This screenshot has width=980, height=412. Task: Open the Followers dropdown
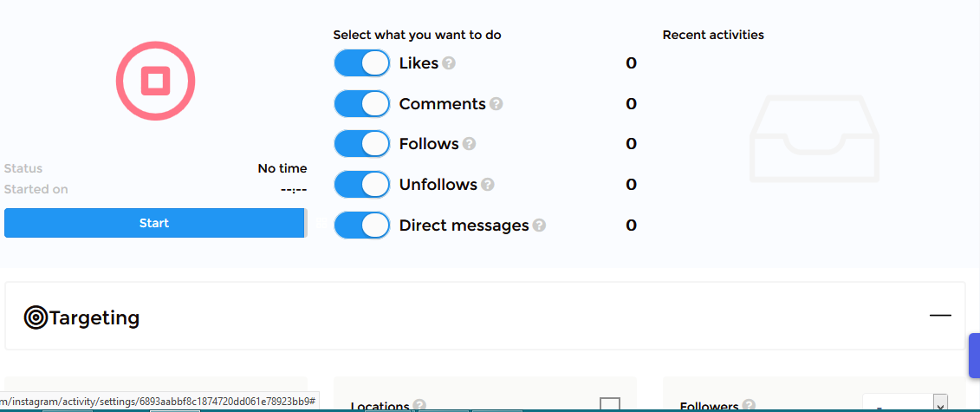click(x=905, y=403)
